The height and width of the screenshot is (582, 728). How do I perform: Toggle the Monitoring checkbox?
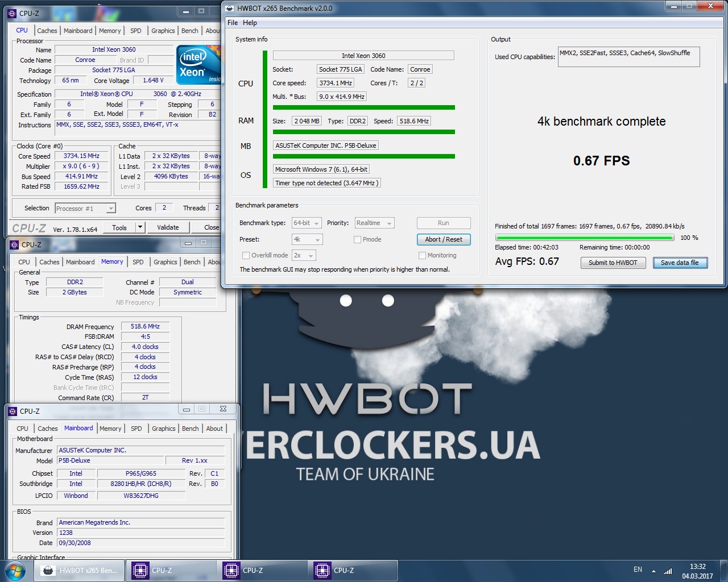click(422, 255)
